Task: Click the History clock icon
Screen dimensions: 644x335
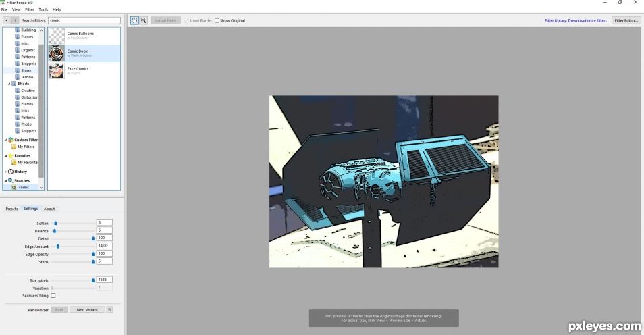Action: (x=11, y=172)
